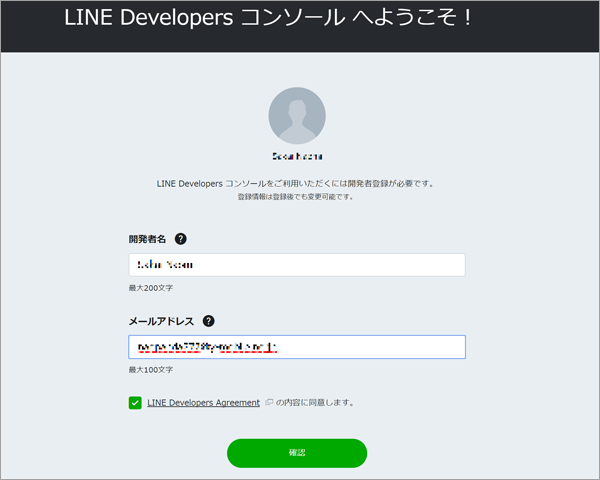Open help icon next to メールアドレス

coord(209,321)
